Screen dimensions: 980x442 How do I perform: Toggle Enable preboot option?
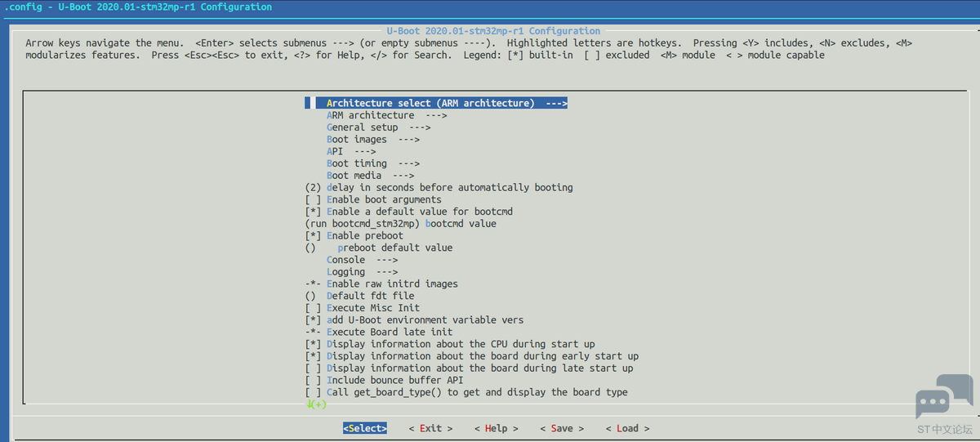pos(354,236)
